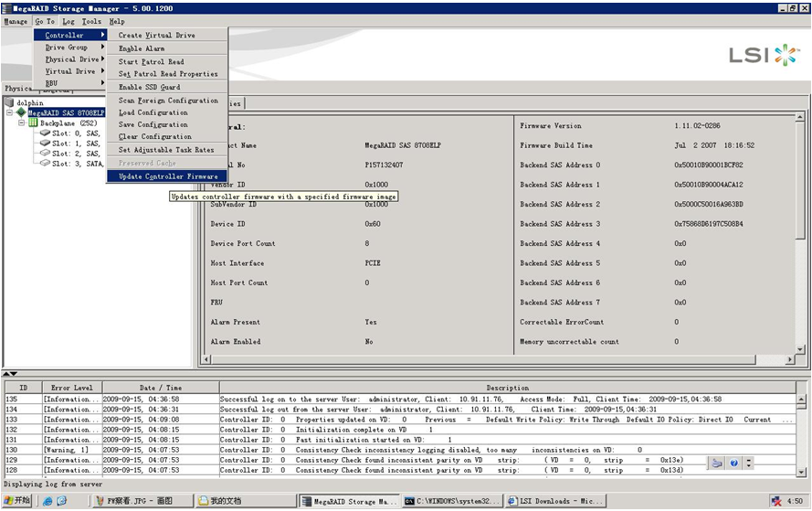This screenshot has width=812, height=511.
Task: Switch to LSI Downloads taskbar window
Action: [557, 501]
